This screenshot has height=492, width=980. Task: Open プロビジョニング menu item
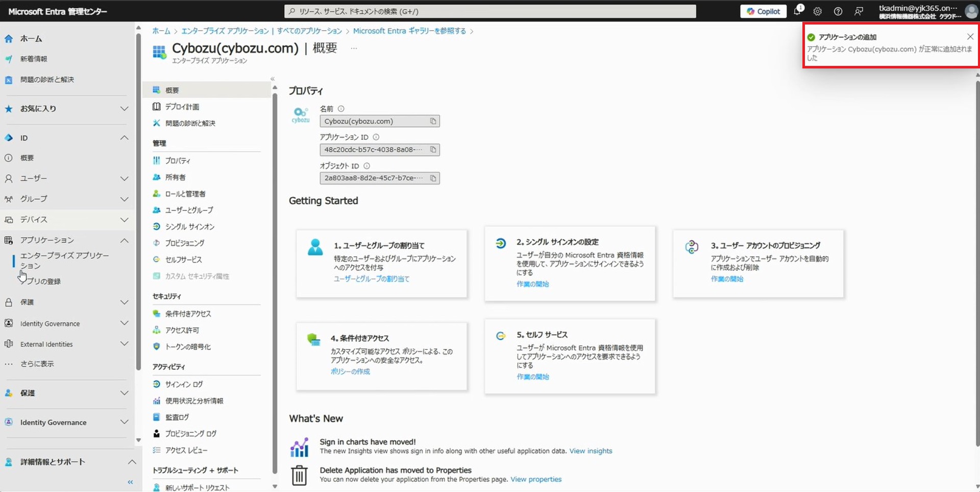[x=185, y=243]
